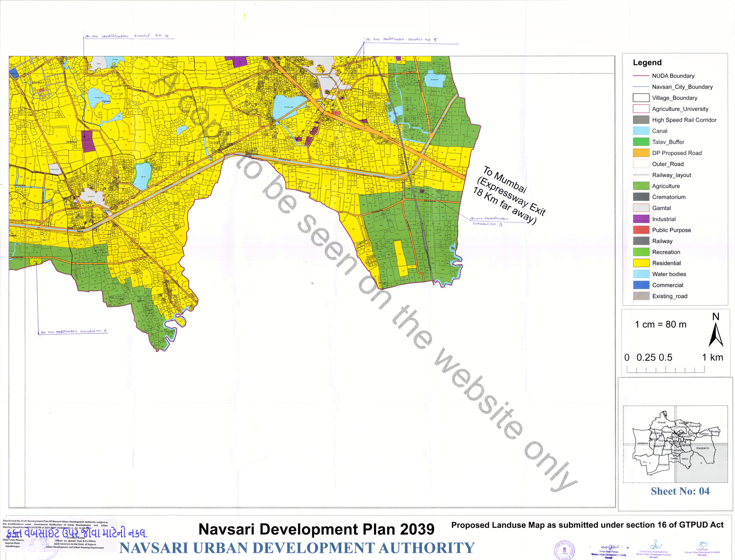Click the 'Sheet No: 04' label

[x=680, y=491]
